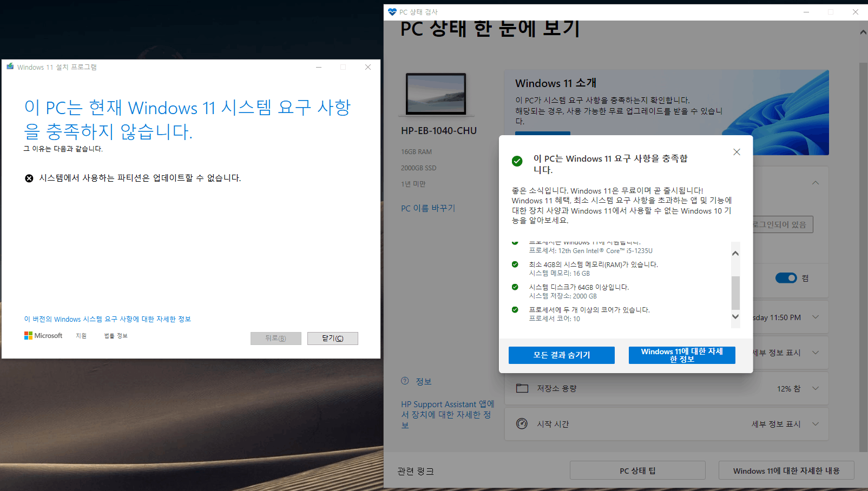This screenshot has height=491, width=868.
Task: Click the green check beside 시스템 디스크 64GB
Action: pos(515,287)
